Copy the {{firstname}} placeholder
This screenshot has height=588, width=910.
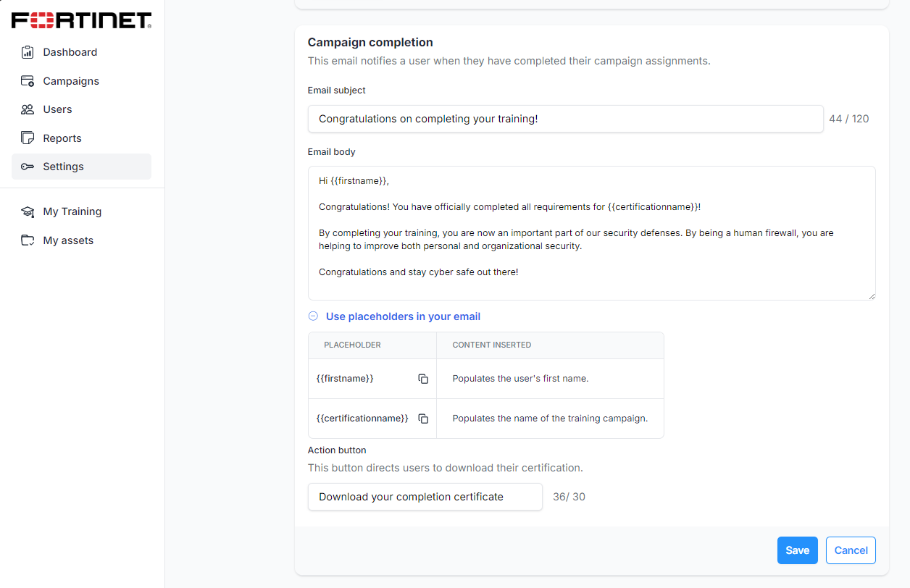point(423,379)
